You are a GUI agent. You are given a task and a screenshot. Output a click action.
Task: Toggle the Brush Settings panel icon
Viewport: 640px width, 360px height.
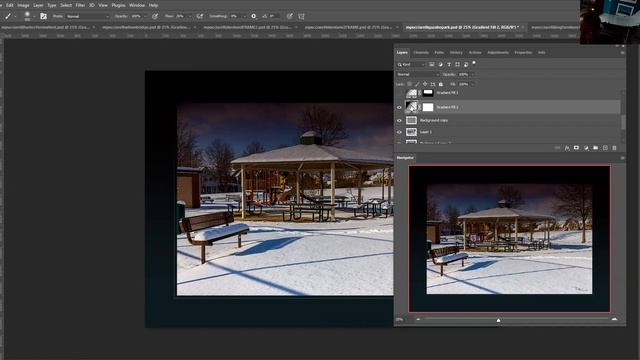coord(43,16)
